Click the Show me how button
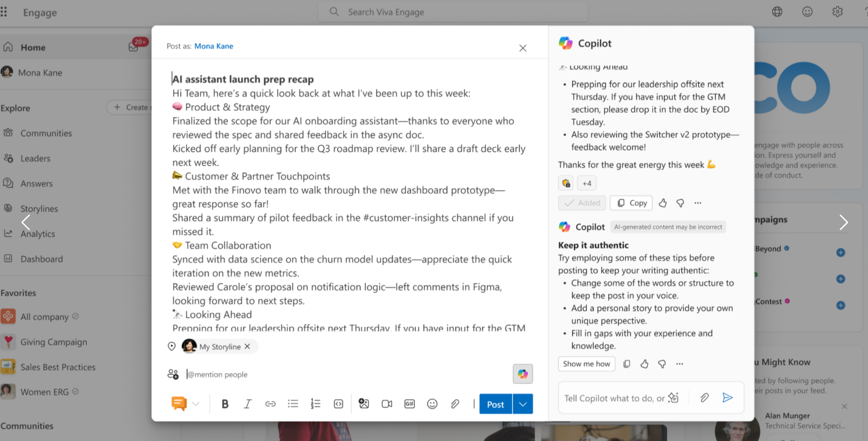This screenshot has height=441, width=868. 586,364
